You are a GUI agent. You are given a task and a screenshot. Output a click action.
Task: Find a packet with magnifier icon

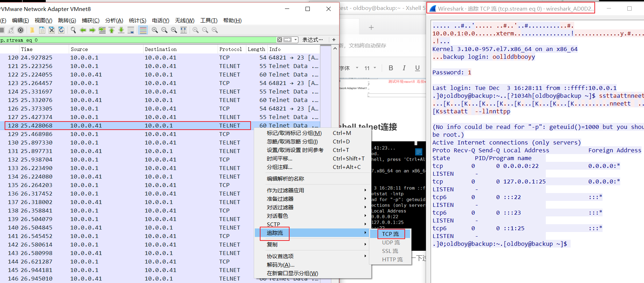click(x=73, y=30)
